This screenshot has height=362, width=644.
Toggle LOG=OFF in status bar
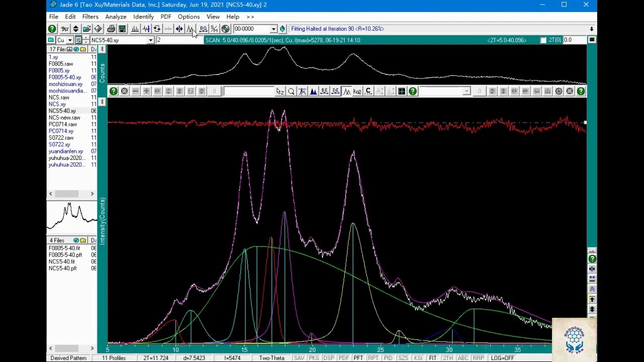(x=502, y=358)
